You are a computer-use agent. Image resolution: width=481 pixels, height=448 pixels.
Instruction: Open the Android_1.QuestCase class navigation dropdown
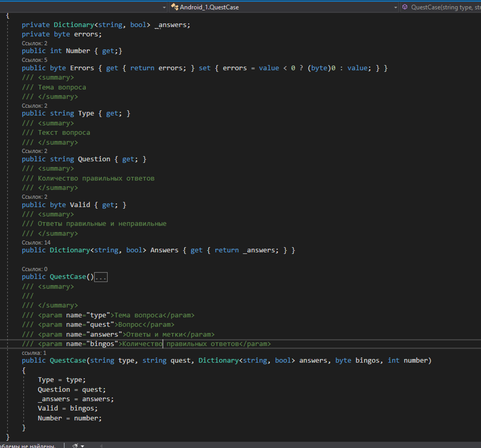point(395,7)
